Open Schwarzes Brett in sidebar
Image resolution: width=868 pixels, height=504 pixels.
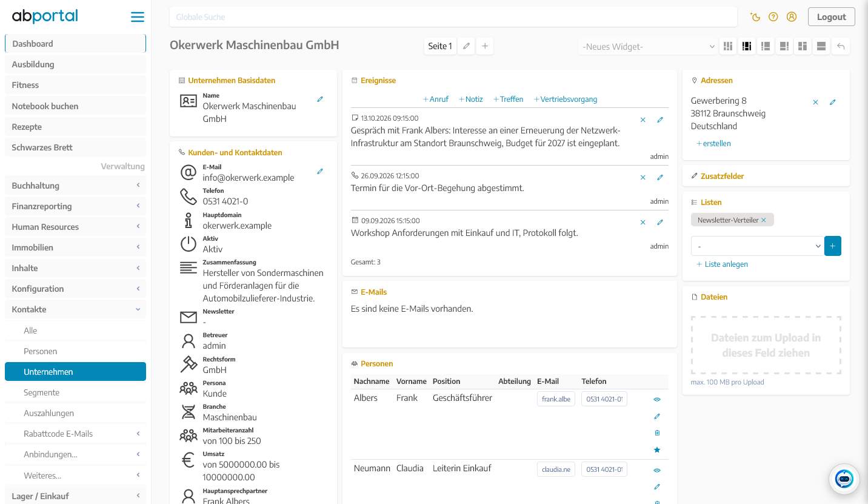pos(75,147)
